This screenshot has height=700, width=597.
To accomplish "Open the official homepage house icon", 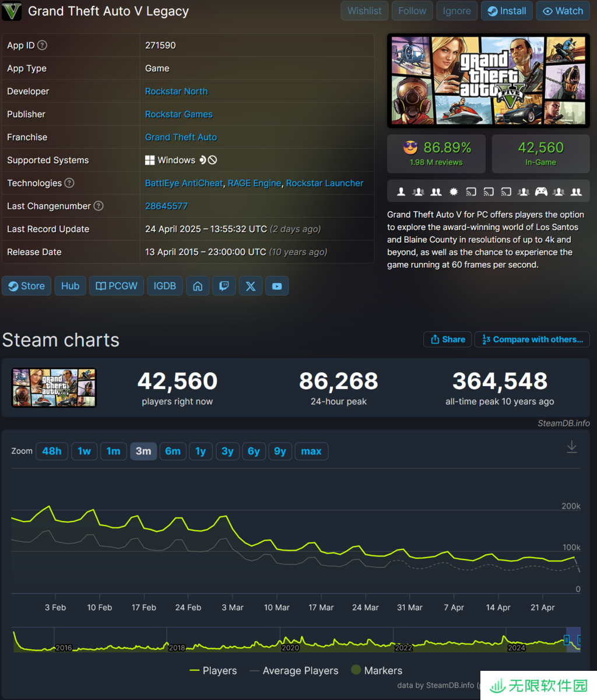I will [x=198, y=286].
